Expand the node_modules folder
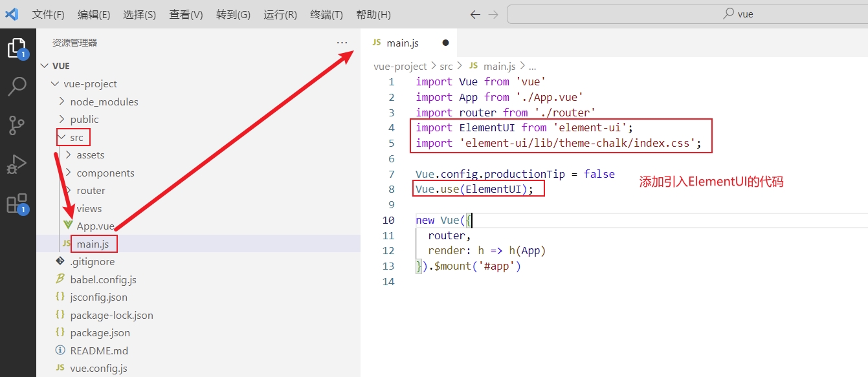Screen dimensions: 868x377 click(x=104, y=102)
